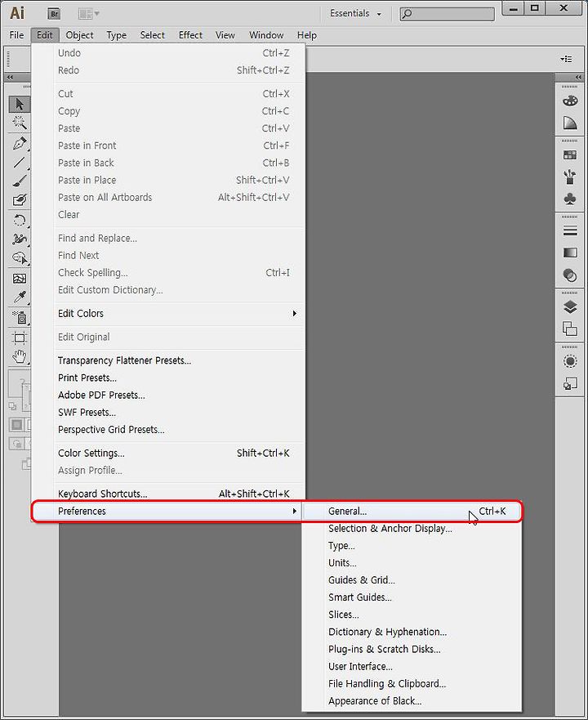Choose General preferences
Image resolution: width=588 pixels, height=720 pixels.
pos(412,511)
